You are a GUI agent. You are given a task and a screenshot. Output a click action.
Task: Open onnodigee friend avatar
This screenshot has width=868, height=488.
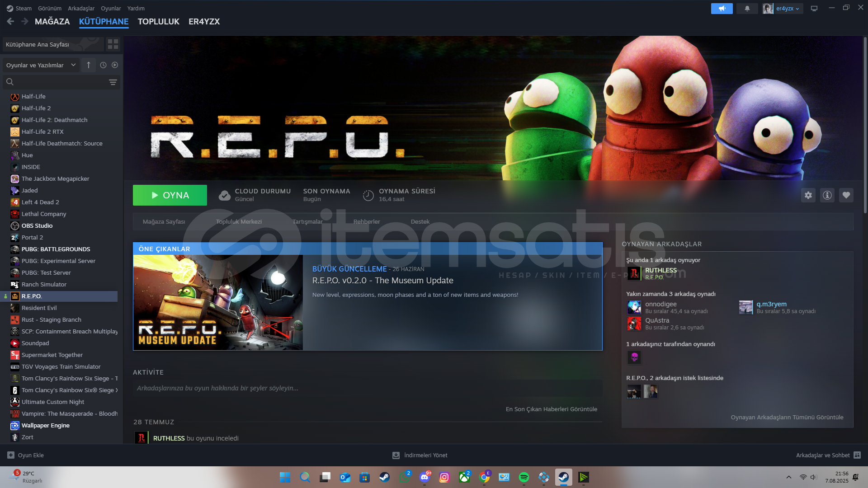634,307
